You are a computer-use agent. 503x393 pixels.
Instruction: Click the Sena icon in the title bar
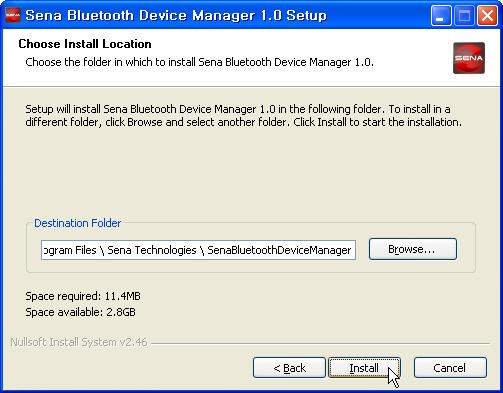[13, 15]
